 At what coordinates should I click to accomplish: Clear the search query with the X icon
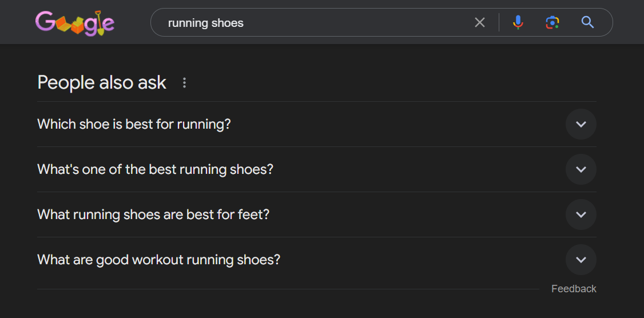point(479,22)
